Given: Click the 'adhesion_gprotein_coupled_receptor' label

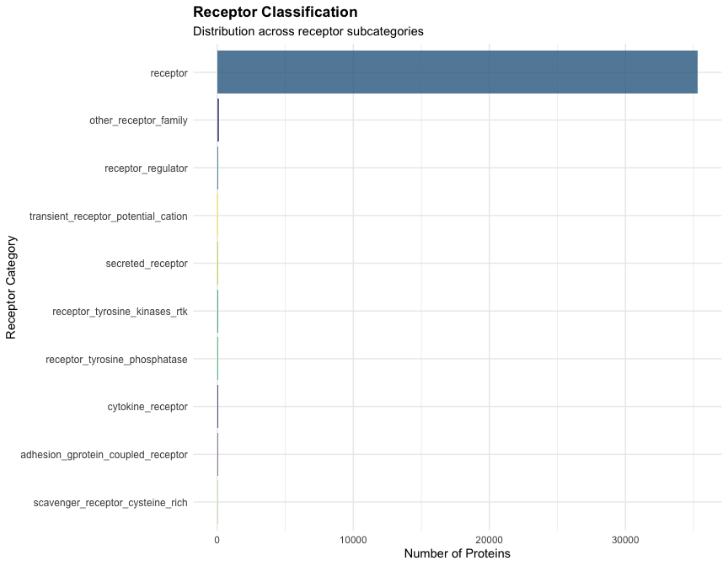Looking at the screenshot, I should (104, 455).
